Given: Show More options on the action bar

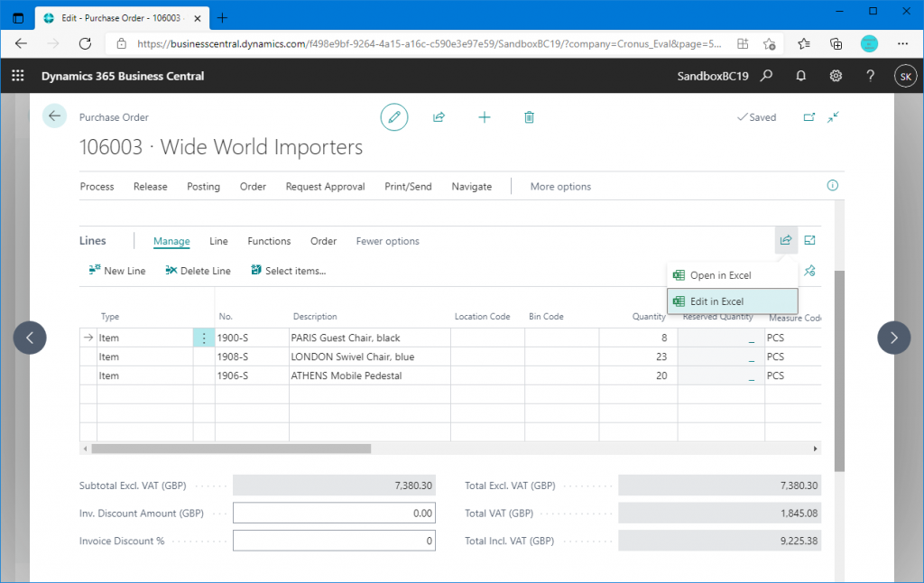Looking at the screenshot, I should coord(560,186).
